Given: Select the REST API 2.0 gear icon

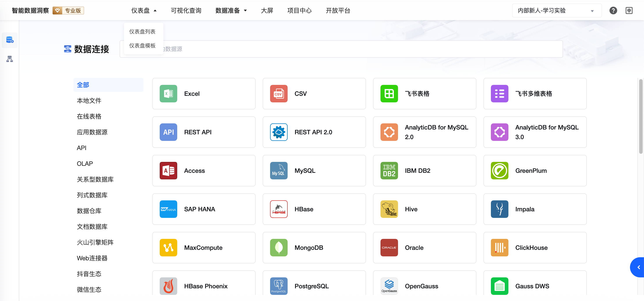Looking at the screenshot, I should click(279, 132).
